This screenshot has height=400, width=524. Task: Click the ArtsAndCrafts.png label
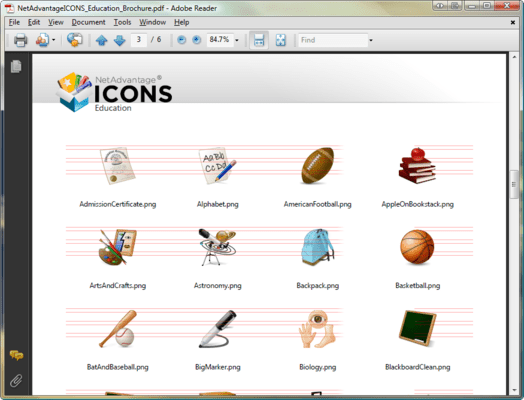[x=118, y=286]
